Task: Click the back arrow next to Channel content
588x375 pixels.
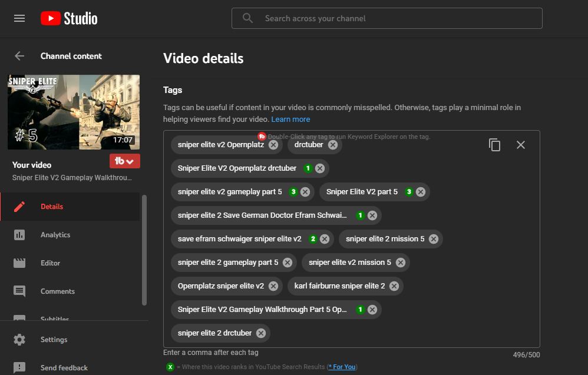Action: tap(19, 56)
